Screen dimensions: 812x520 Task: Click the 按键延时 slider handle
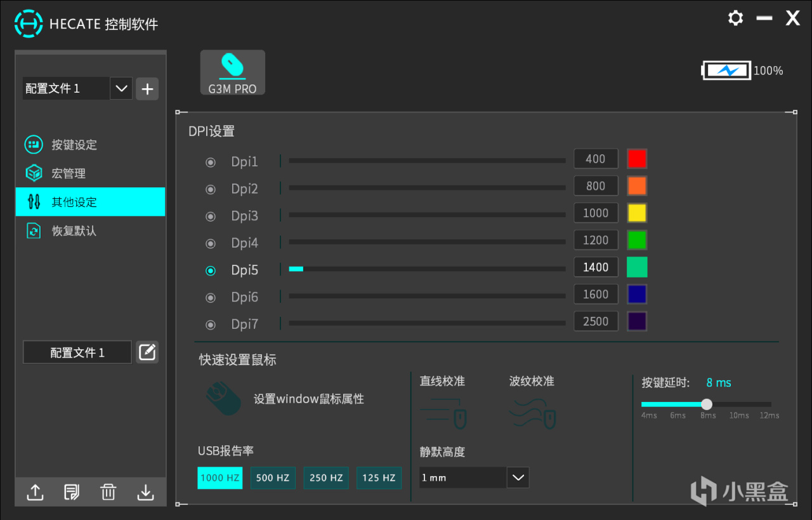point(707,404)
